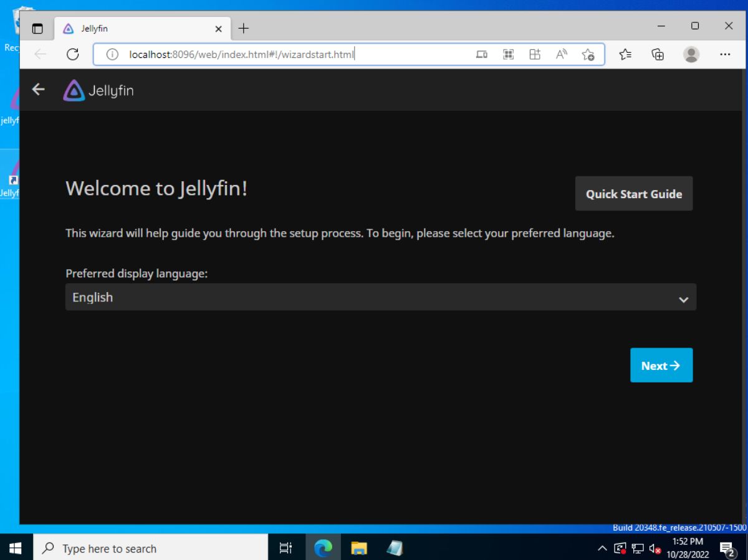Viewport: 748px width, 560px height.
Task: Click the site information icon in address bar
Action: click(112, 55)
